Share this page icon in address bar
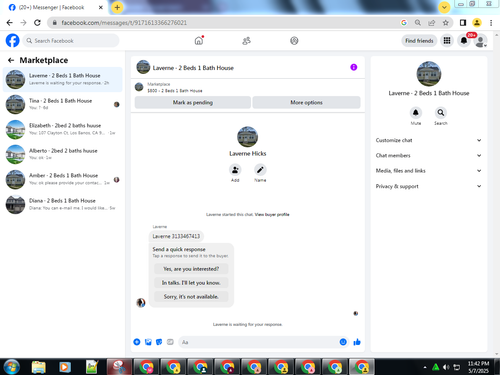 click(432, 23)
